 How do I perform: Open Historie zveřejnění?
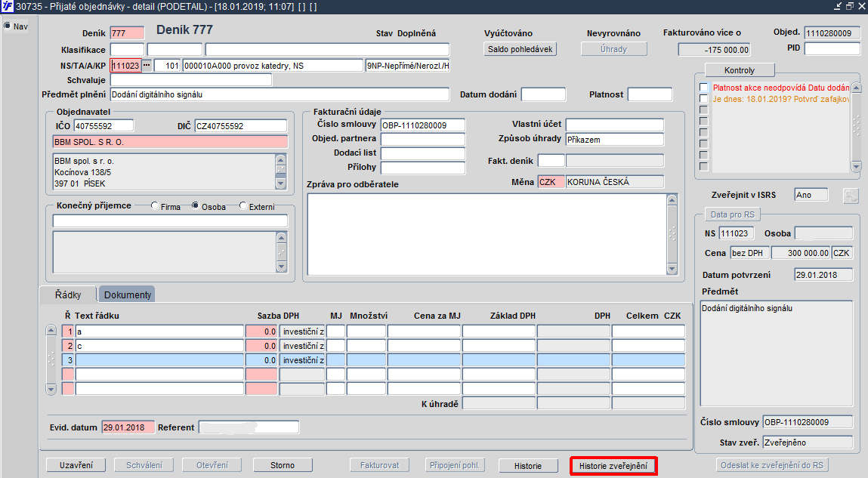(613, 466)
